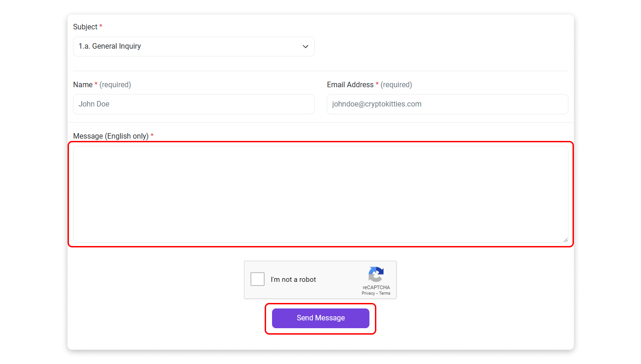Focus the Name field with John Doe placeholder

tap(193, 104)
